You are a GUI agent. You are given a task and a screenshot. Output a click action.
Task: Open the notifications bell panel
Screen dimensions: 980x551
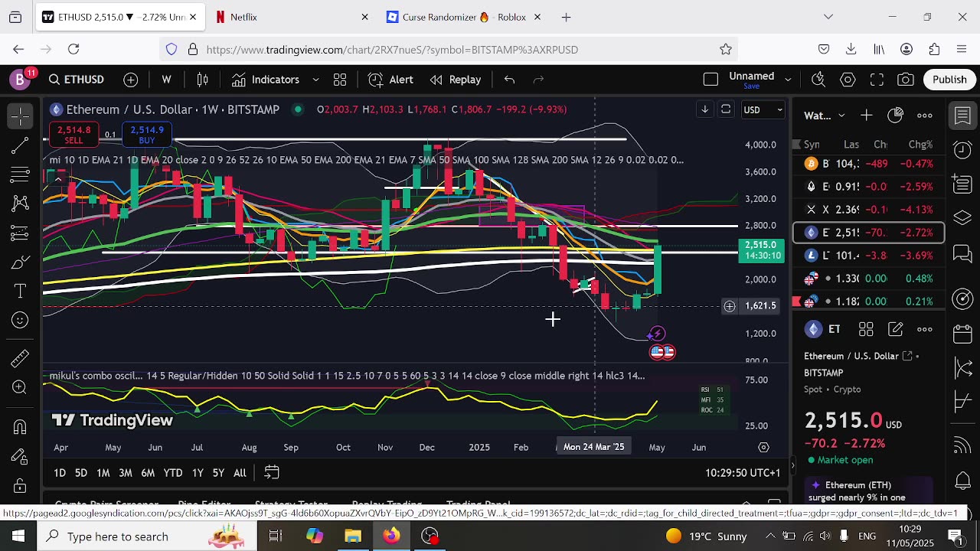pyautogui.click(x=963, y=481)
